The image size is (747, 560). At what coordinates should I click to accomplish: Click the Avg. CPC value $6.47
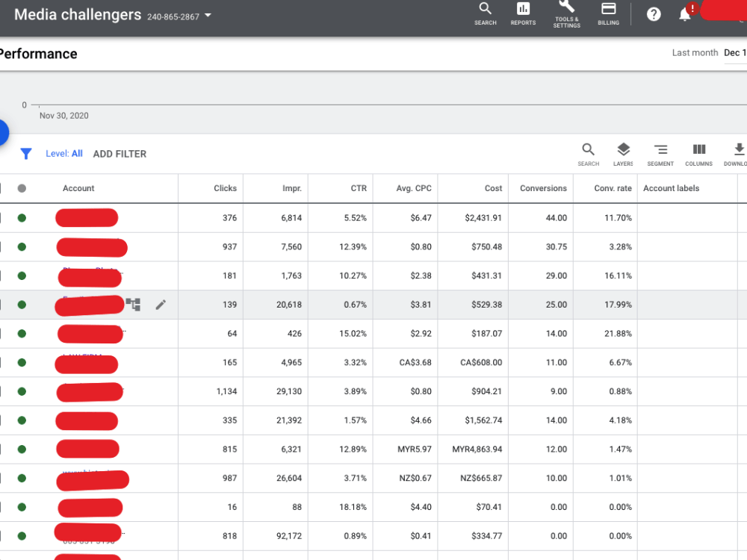coord(421,217)
